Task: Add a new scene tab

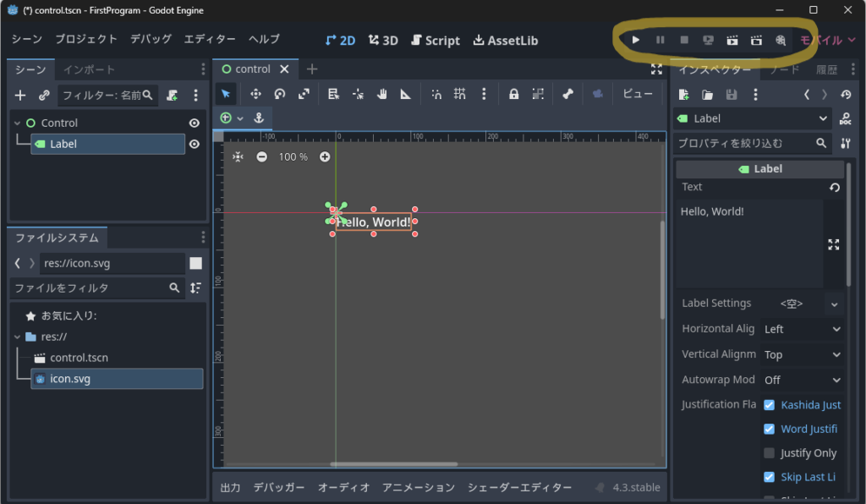Action: [312, 69]
